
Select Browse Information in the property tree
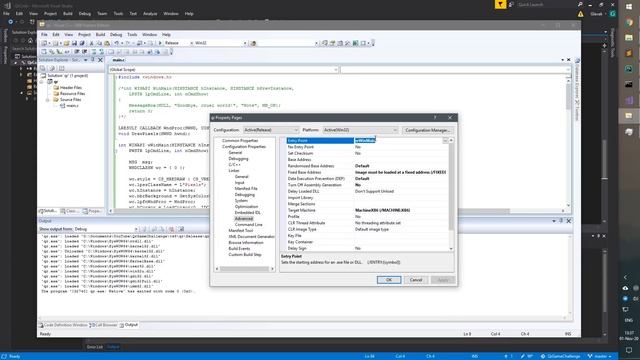(246, 242)
